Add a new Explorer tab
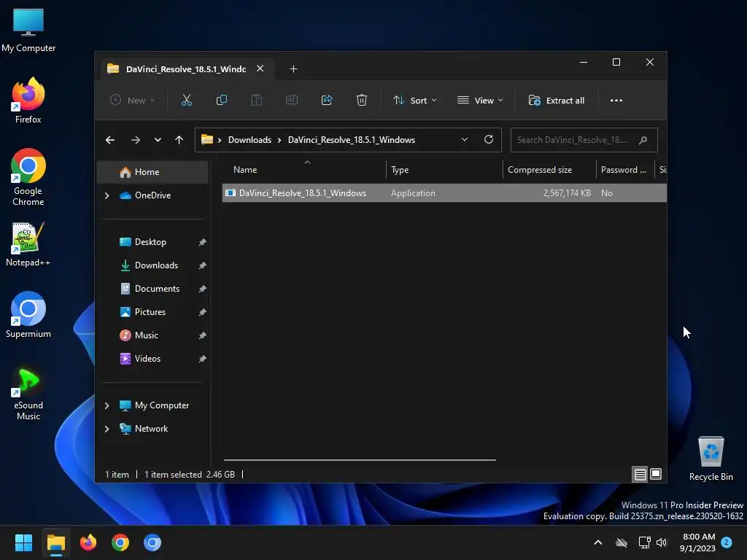This screenshot has height=560, width=747. 293,69
